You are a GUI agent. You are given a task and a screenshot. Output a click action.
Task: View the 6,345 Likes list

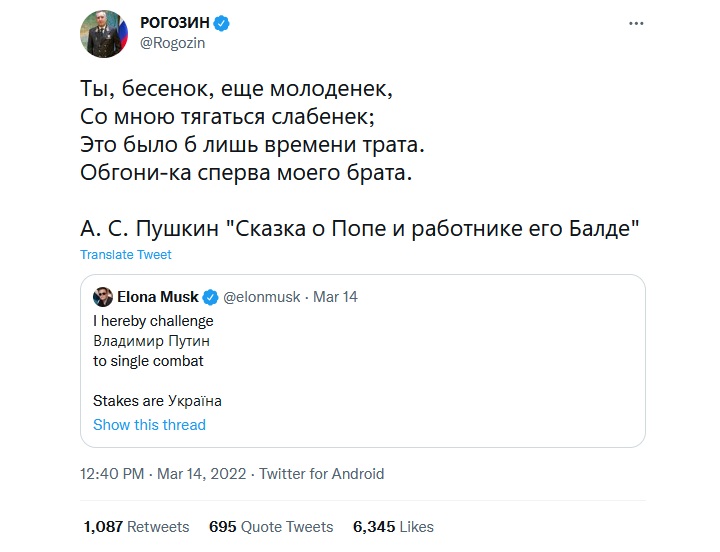pos(393,526)
